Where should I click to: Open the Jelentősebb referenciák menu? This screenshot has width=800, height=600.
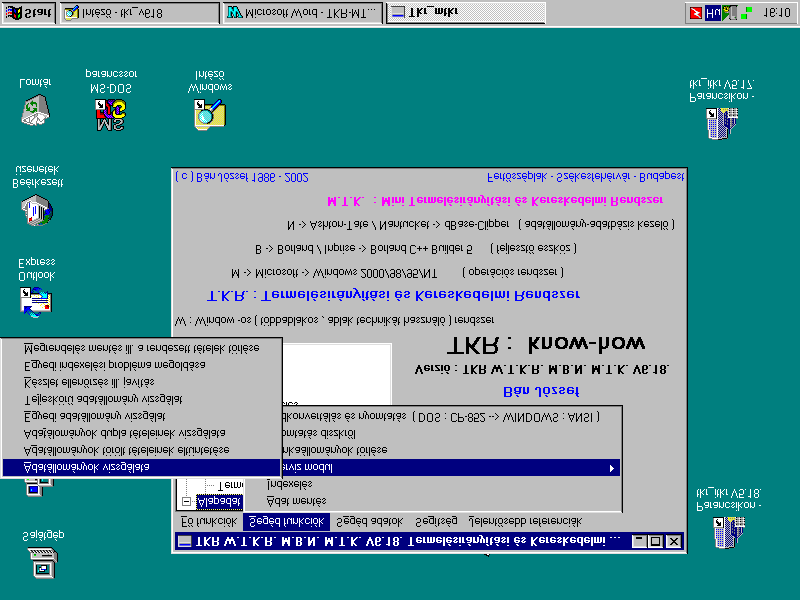pos(525,521)
